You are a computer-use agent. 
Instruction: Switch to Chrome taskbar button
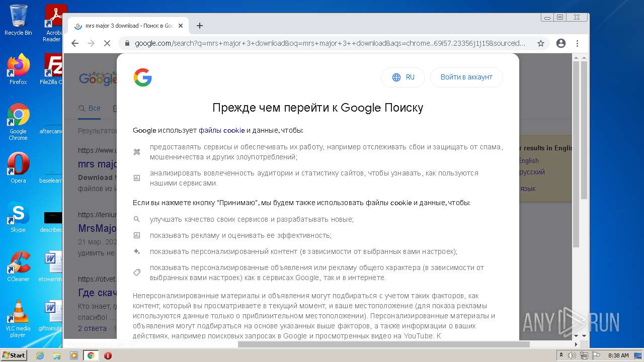(91, 355)
